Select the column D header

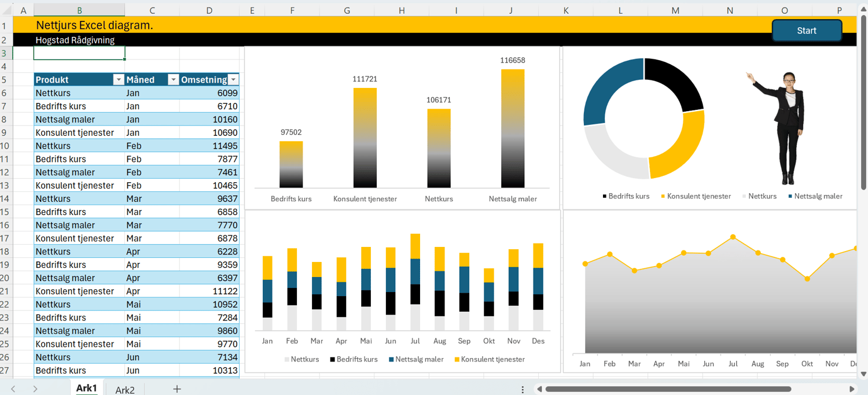point(209,10)
